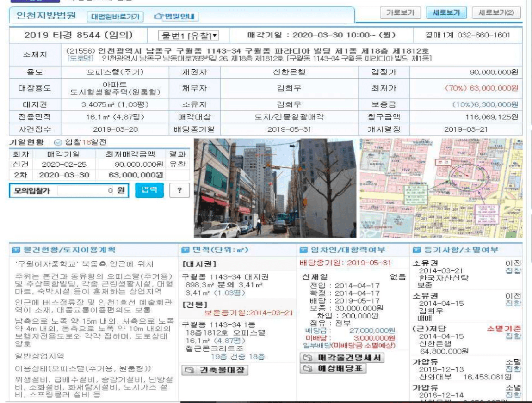This screenshot has height=403, width=532.
Task: Open the 매각물건명세서 document button
Action: (x=342, y=358)
